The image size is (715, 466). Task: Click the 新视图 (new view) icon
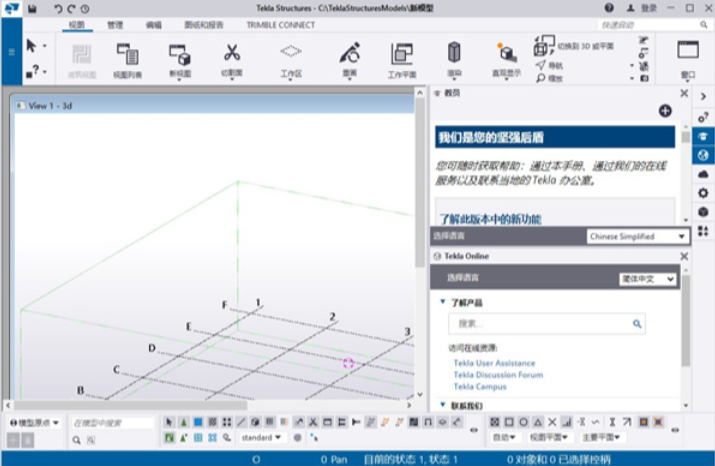[x=180, y=57]
